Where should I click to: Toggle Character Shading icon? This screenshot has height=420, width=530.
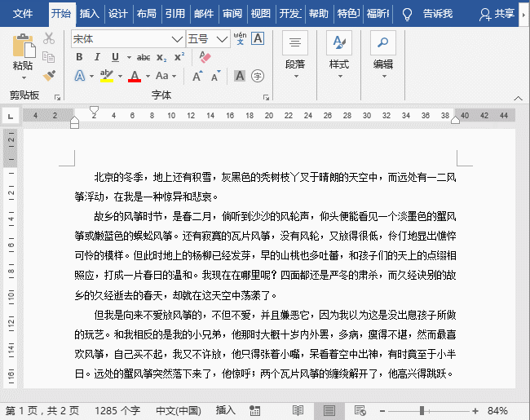[x=240, y=76]
